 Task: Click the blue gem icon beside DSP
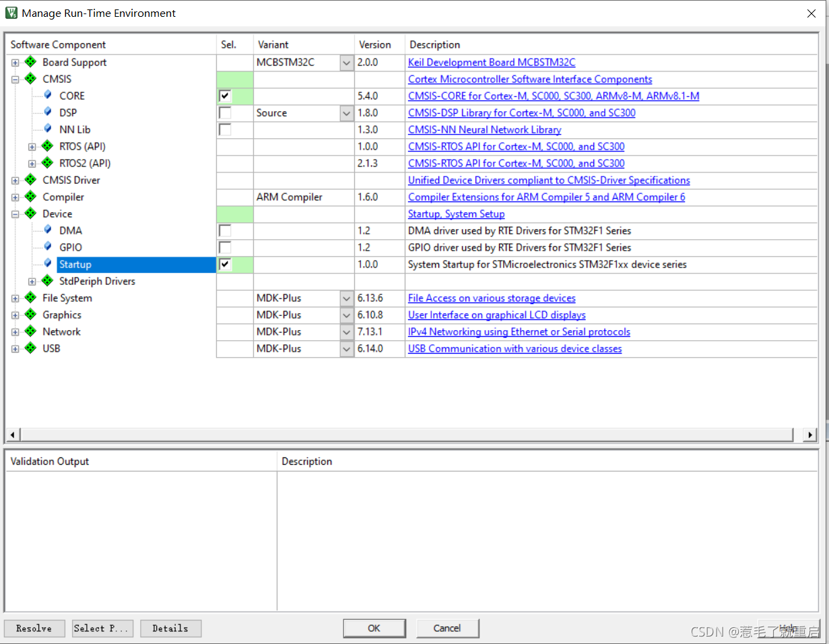click(48, 112)
